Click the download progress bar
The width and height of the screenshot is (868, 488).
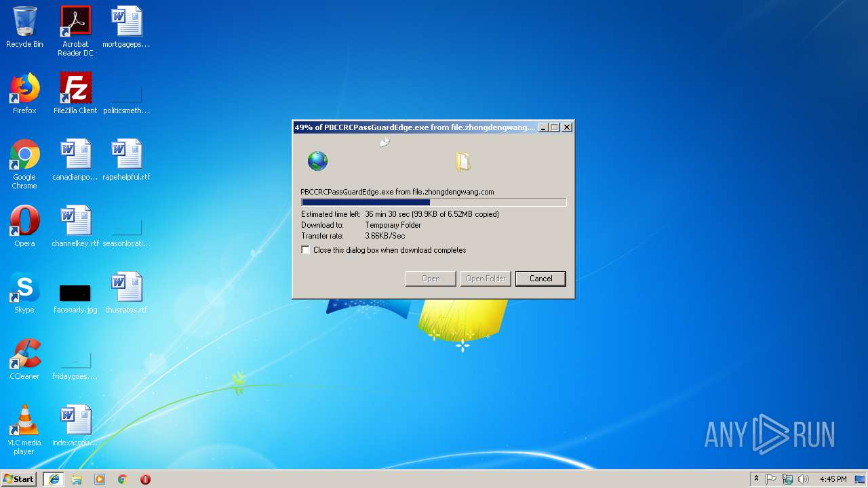(433, 202)
